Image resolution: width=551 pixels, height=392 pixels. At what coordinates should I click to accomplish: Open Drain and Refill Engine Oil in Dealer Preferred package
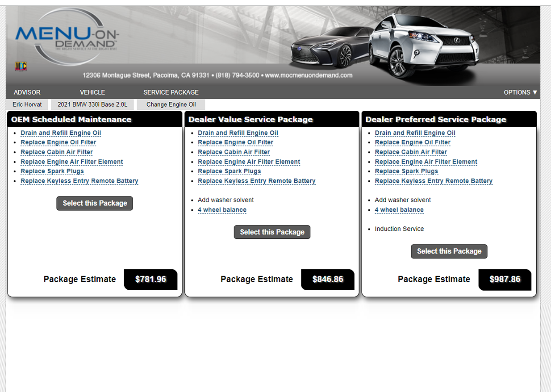[x=415, y=133]
